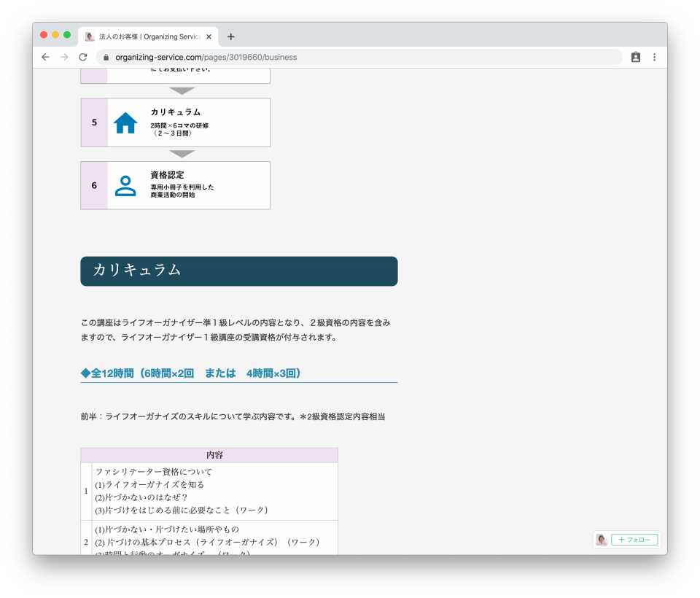This screenshot has height=598, width=700.
Task: Click the padlock site info icon
Action: click(106, 57)
